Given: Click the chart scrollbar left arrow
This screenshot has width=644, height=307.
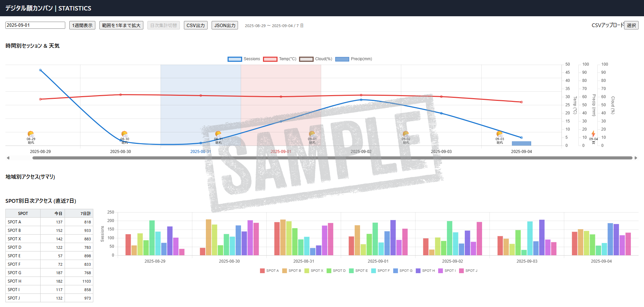Looking at the screenshot, I should tap(8, 158).
